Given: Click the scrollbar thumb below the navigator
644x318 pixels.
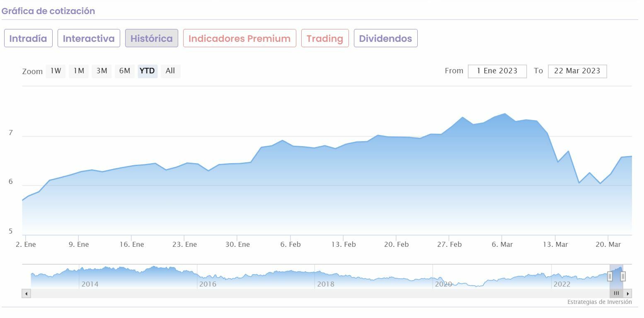Looking at the screenshot, I should pos(616,294).
